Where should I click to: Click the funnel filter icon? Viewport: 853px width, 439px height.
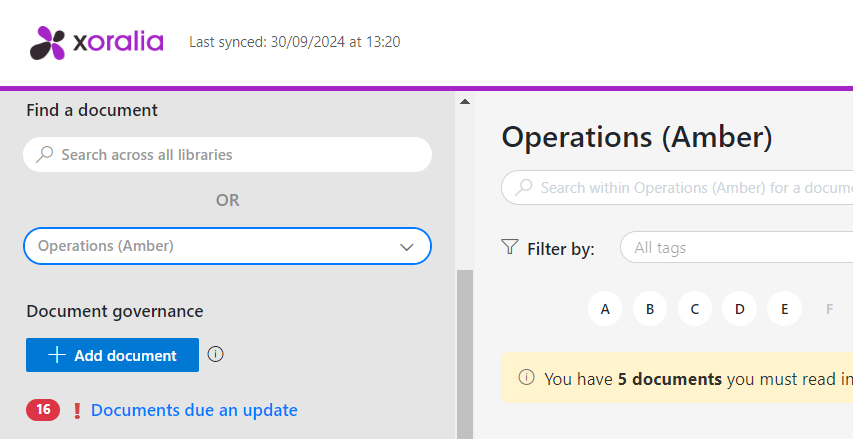tap(509, 247)
